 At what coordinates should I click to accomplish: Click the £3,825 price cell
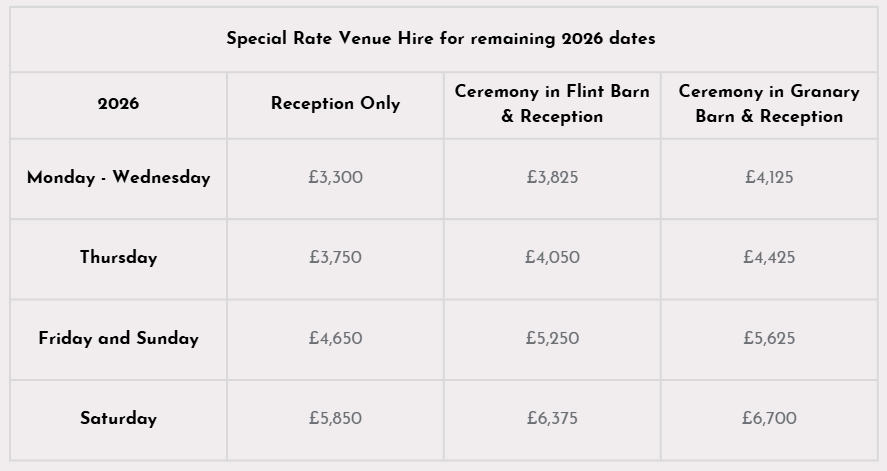(552, 178)
